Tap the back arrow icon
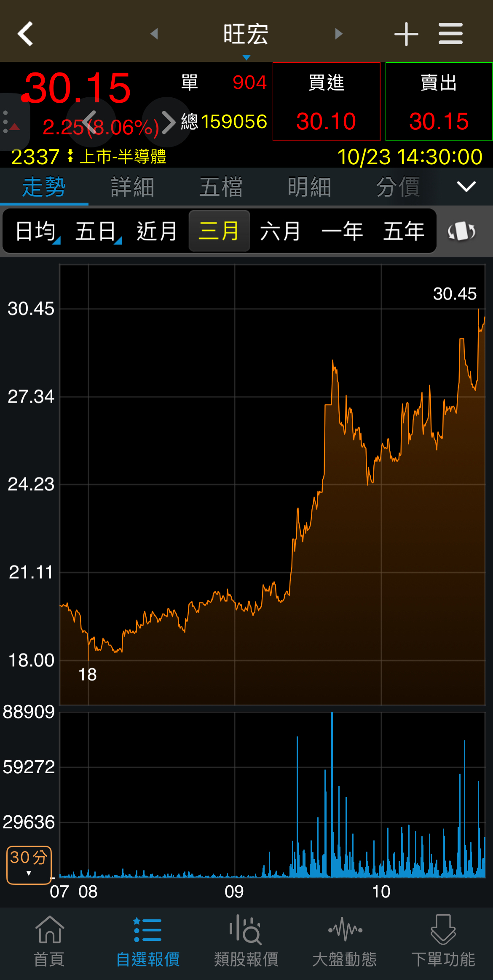This screenshot has height=980, width=493. (25, 34)
